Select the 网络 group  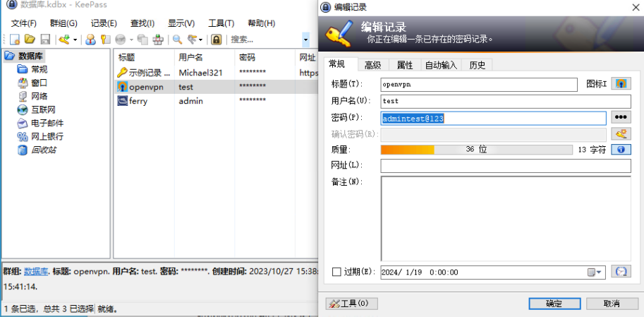(x=39, y=96)
